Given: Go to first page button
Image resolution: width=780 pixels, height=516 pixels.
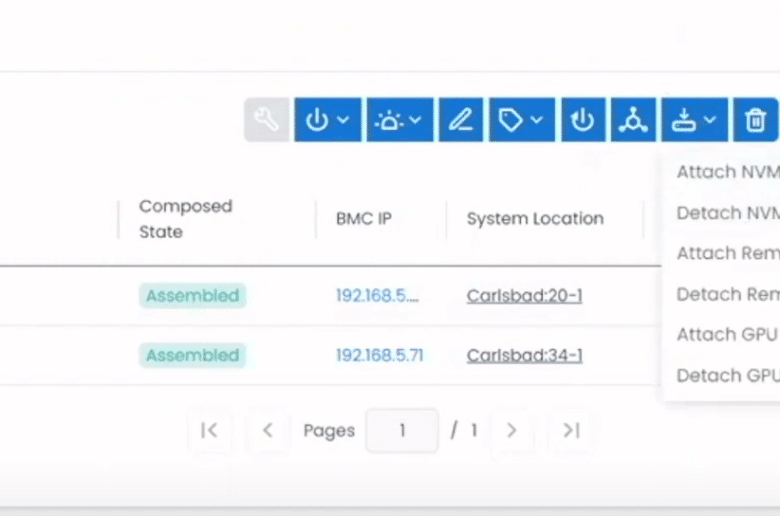Looking at the screenshot, I should point(209,430).
